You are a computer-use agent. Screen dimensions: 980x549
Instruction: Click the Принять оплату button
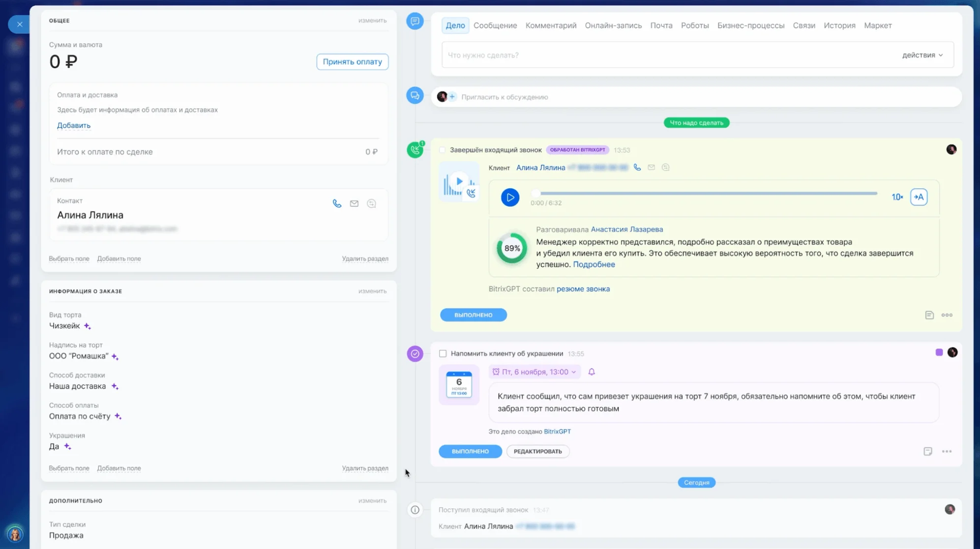pos(352,62)
